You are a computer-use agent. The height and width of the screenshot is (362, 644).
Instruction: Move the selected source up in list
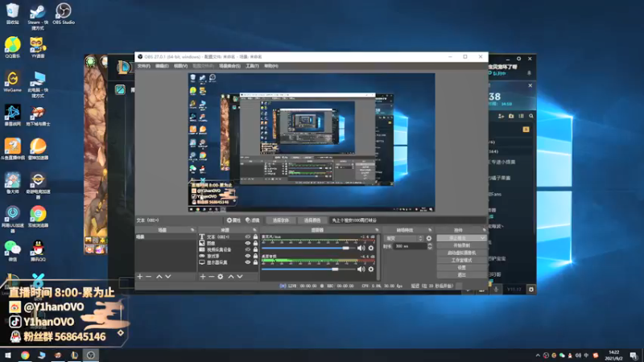(231, 277)
